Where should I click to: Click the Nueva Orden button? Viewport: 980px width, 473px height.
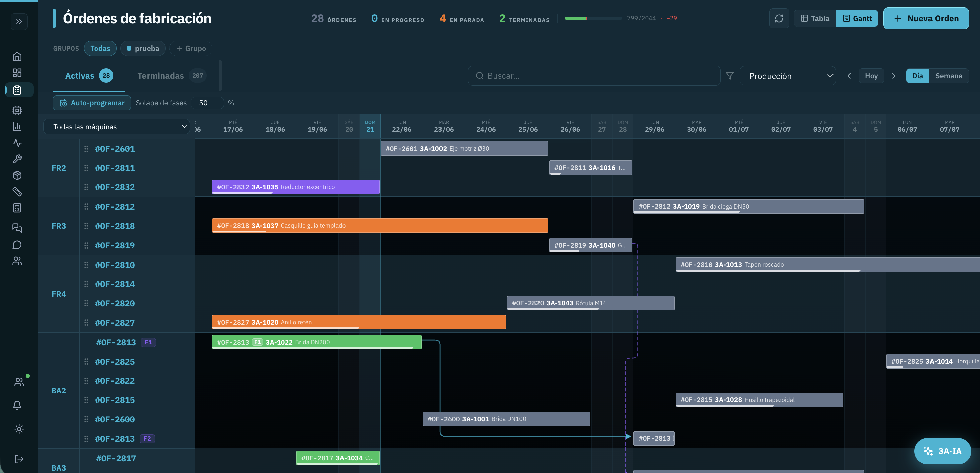tap(925, 18)
